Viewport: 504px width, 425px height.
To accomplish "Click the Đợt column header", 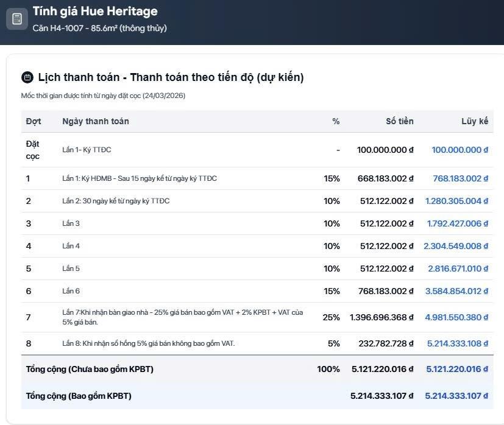I will point(34,121).
